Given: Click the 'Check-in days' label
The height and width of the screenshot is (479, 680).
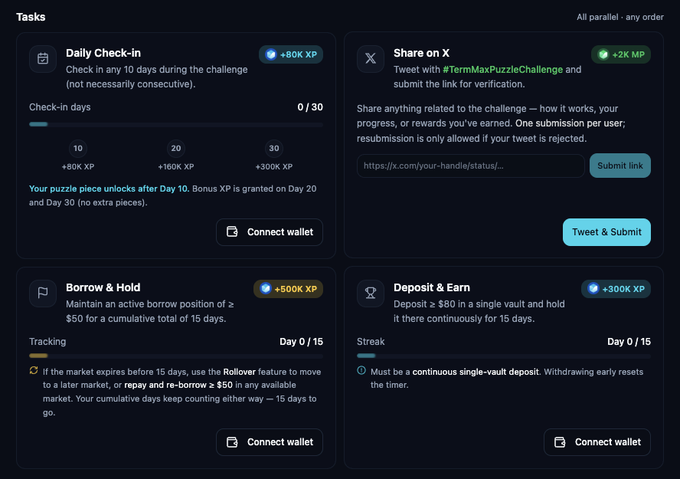Looking at the screenshot, I should coord(60,107).
